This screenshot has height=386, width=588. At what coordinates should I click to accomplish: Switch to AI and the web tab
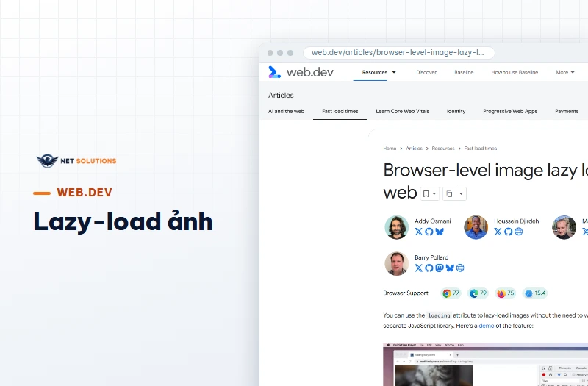[286, 112]
